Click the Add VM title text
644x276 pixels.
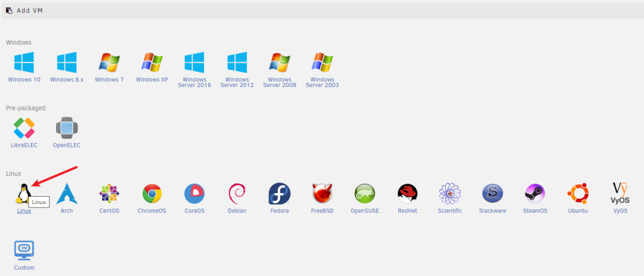[x=30, y=11]
